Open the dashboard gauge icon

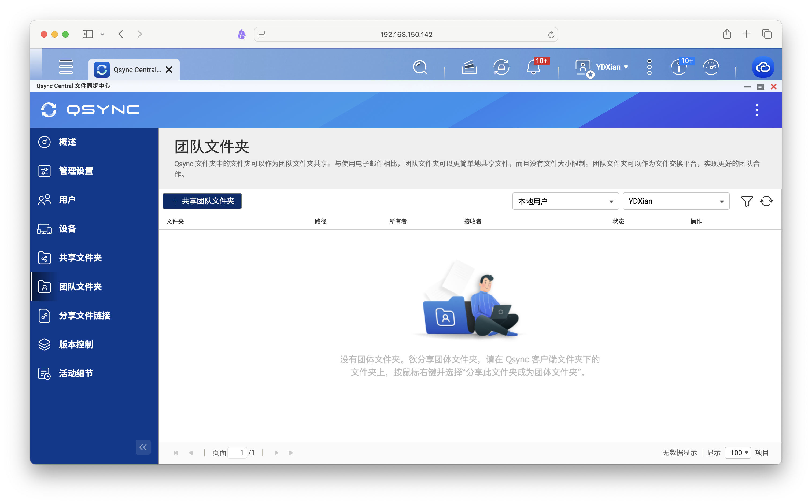click(711, 67)
